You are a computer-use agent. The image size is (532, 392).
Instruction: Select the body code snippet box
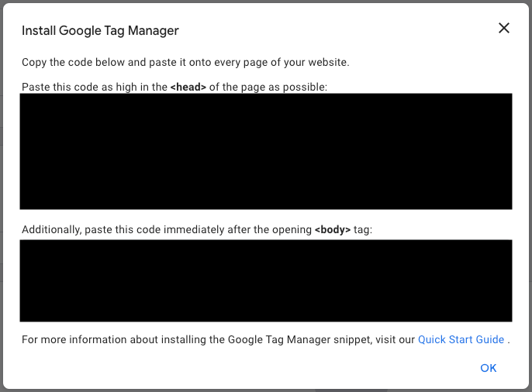266,281
